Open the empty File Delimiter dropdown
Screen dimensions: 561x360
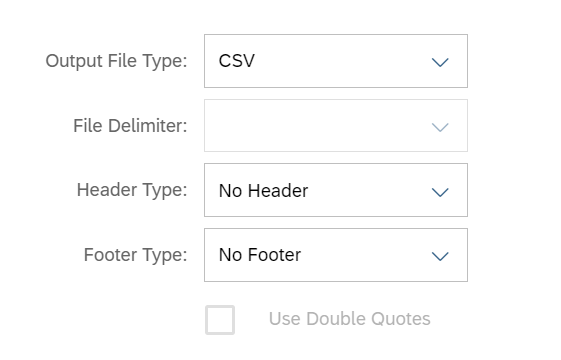[x=336, y=126]
